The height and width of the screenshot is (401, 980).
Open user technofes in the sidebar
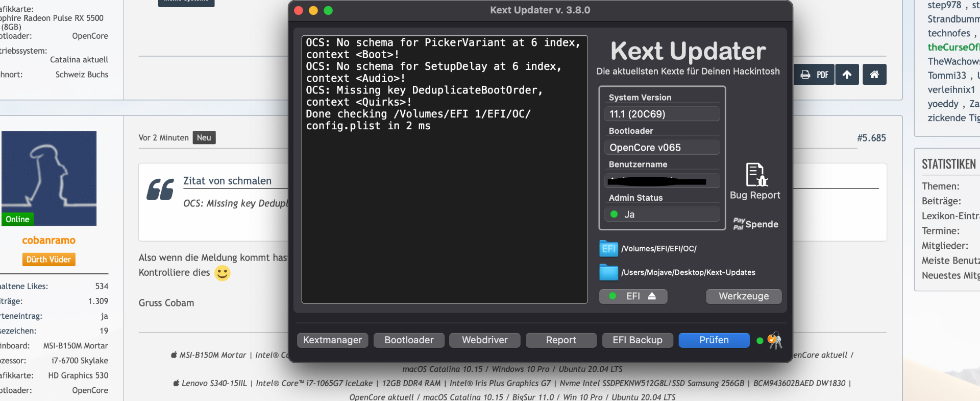pyautogui.click(x=949, y=33)
